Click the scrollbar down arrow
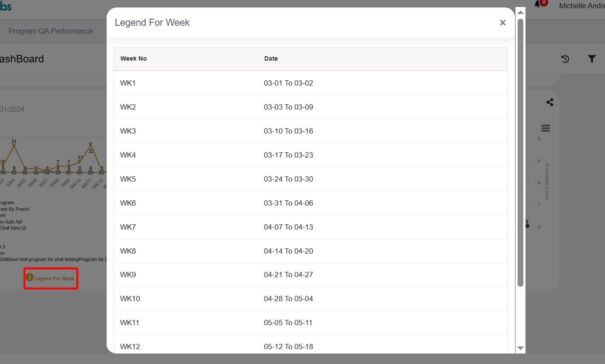This screenshot has width=605, height=364. 520,348
